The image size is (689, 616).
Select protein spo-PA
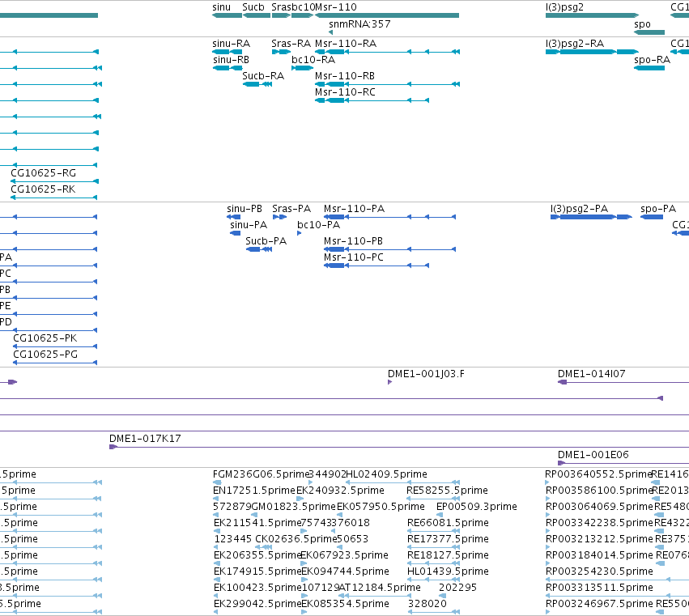pos(658,209)
